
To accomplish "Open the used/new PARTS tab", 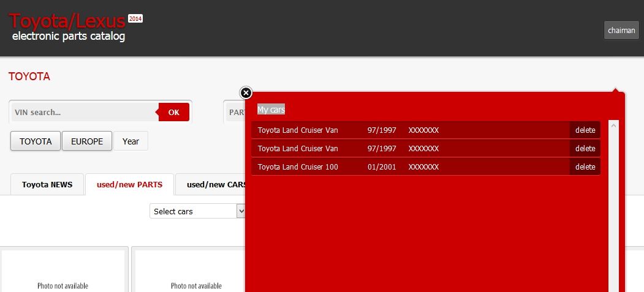I will tap(129, 184).
